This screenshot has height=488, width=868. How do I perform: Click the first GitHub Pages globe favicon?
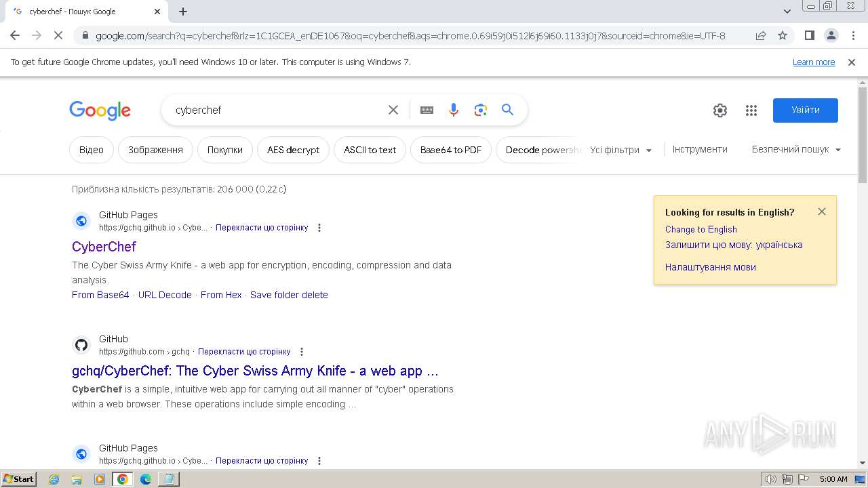pos(81,221)
